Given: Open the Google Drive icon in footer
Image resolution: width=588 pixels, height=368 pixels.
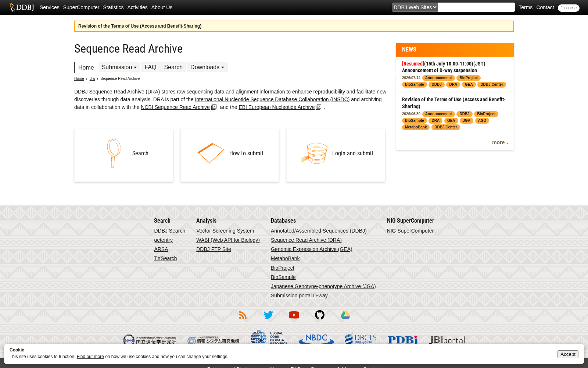Looking at the screenshot, I should click(345, 315).
